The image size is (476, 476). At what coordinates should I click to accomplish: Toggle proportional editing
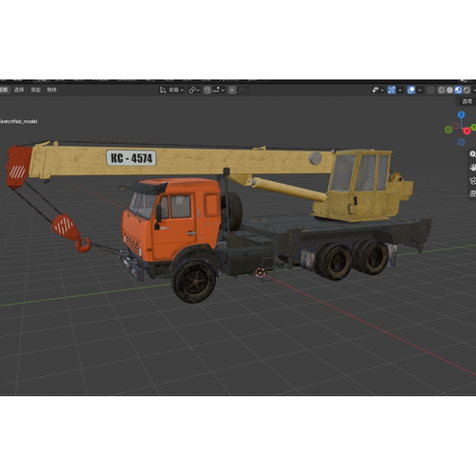coord(232,90)
